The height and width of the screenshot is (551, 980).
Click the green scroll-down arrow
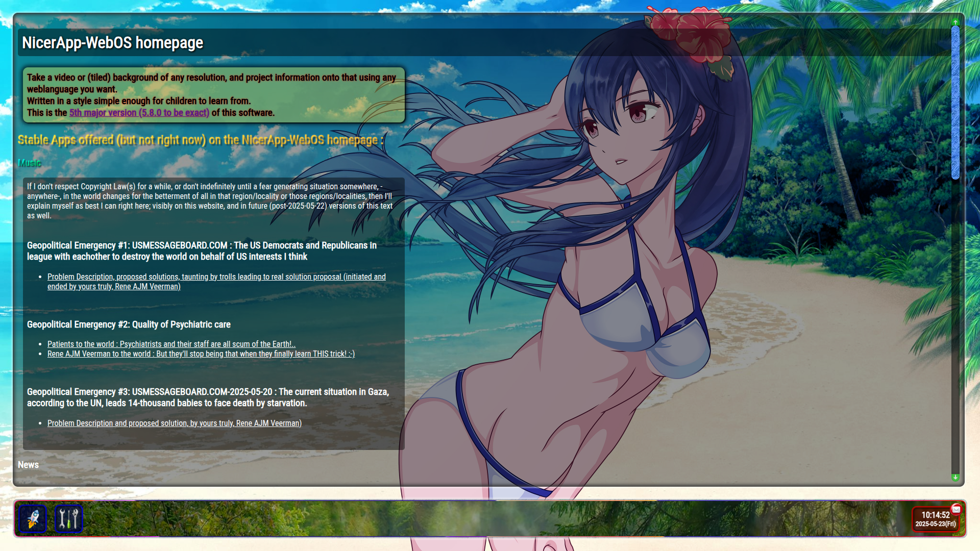click(955, 478)
